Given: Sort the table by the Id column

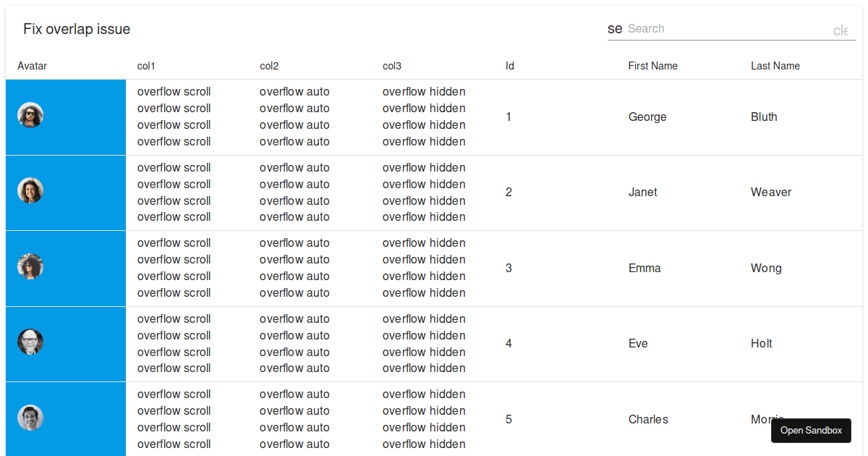Looking at the screenshot, I should point(510,66).
